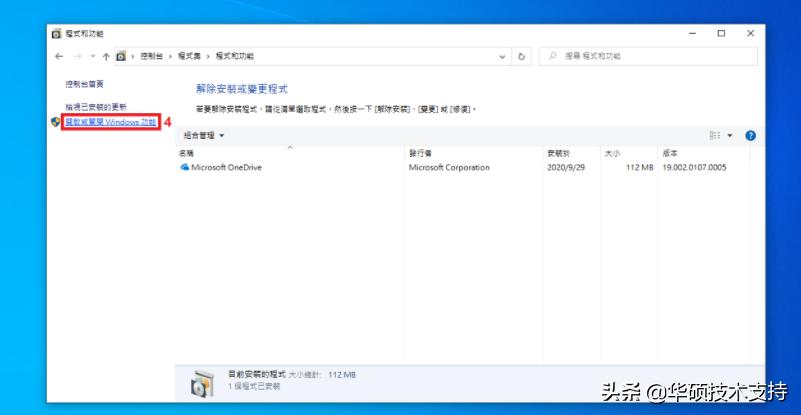Screen dimensions: 801x415
Task: Click the magnifier icon in search box
Action: point(552,56)
